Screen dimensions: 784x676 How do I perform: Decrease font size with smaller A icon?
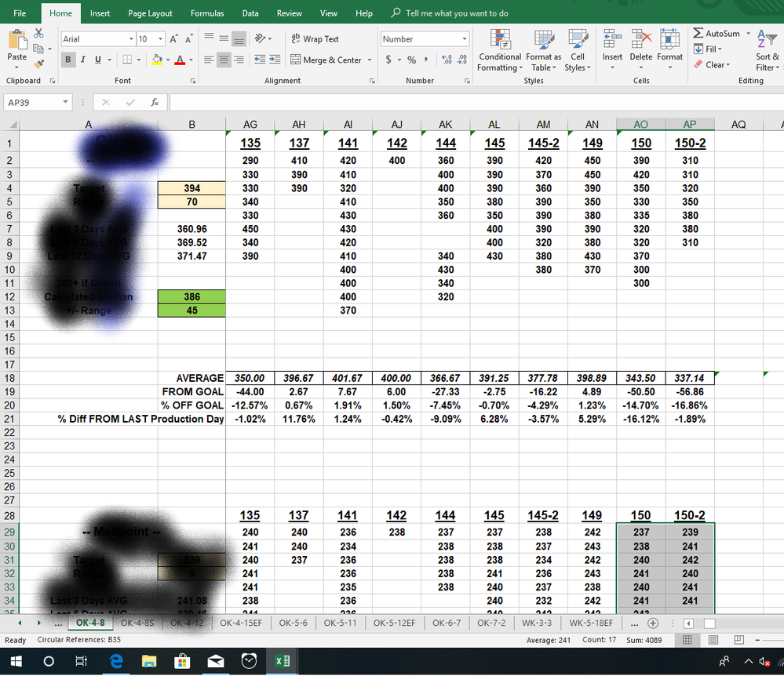pos(188,39)
